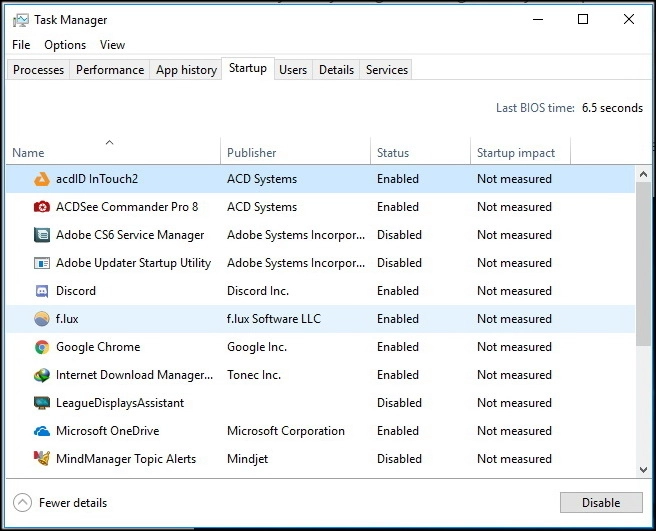This screenshot has width=656, height=531.
Task: Open the View menu
Action: click(x=112, y=45)
